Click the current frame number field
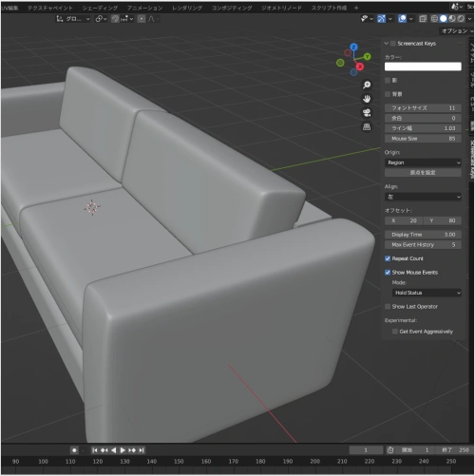The height and width of the screenshot is (476, 475). 366,450
